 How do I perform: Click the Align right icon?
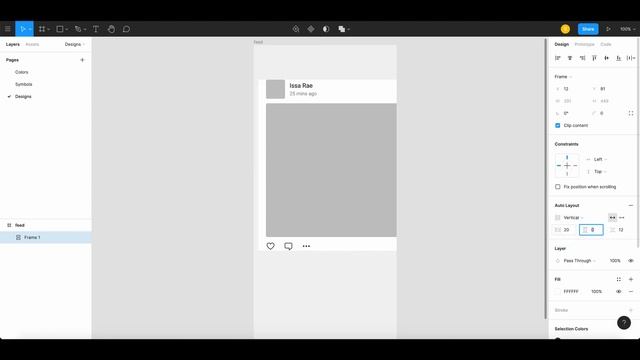pyautogui.click(x=582, y=58)
